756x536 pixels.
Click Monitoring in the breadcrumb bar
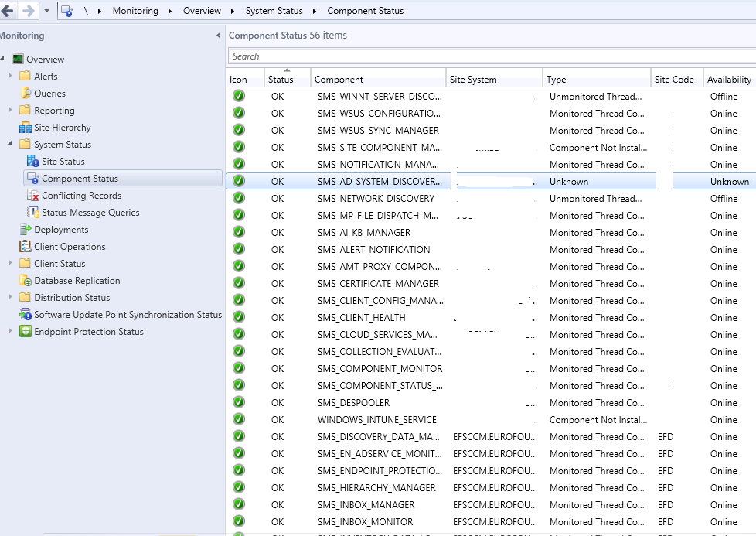pos(135,10)
